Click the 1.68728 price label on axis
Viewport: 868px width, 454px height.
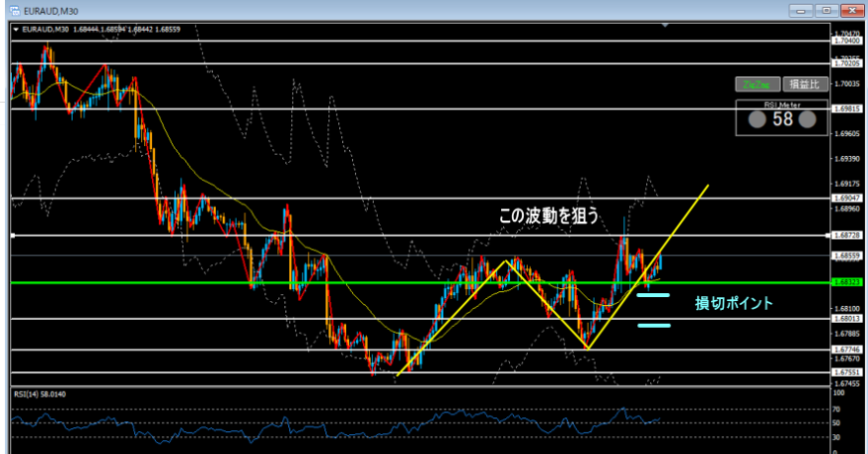coord(846,236)
